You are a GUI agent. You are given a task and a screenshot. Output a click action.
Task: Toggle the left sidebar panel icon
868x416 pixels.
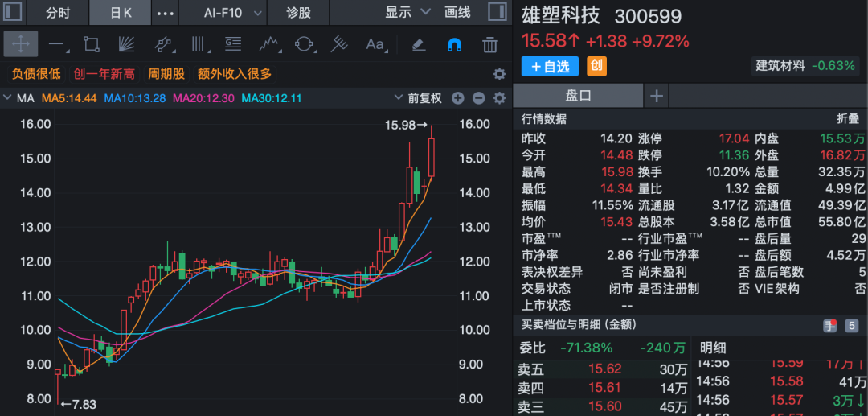point(13,11)
